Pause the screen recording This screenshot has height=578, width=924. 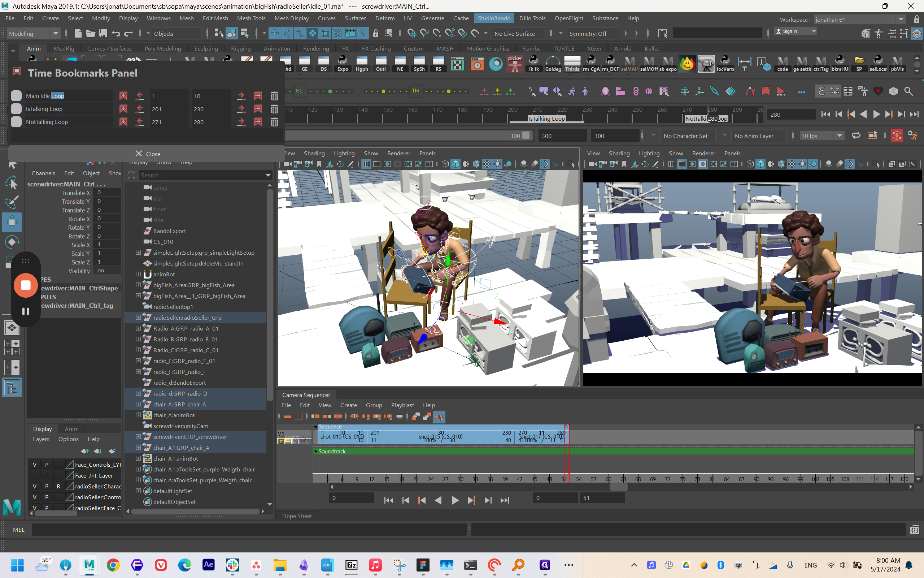pos(26,311)
